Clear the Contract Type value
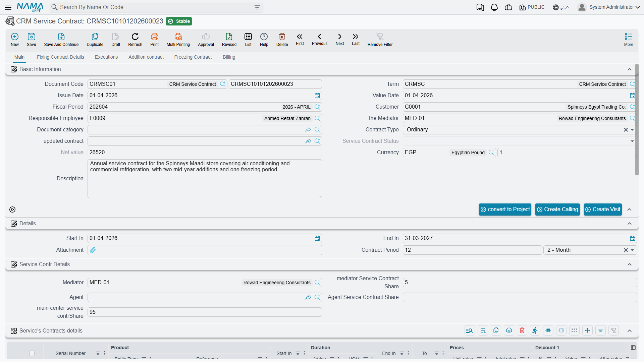644x362 pixels. coord(626,130)
